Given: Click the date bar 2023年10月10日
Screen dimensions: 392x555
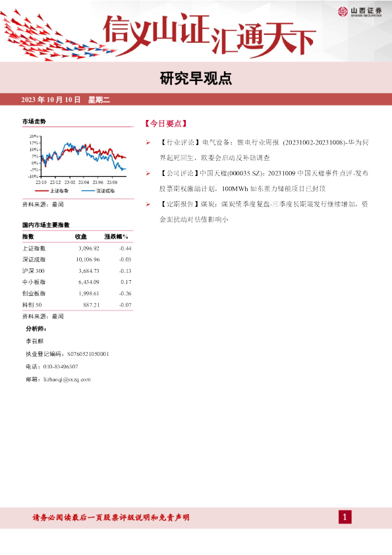Looking at the screenshot, I should tap(65, 100).
